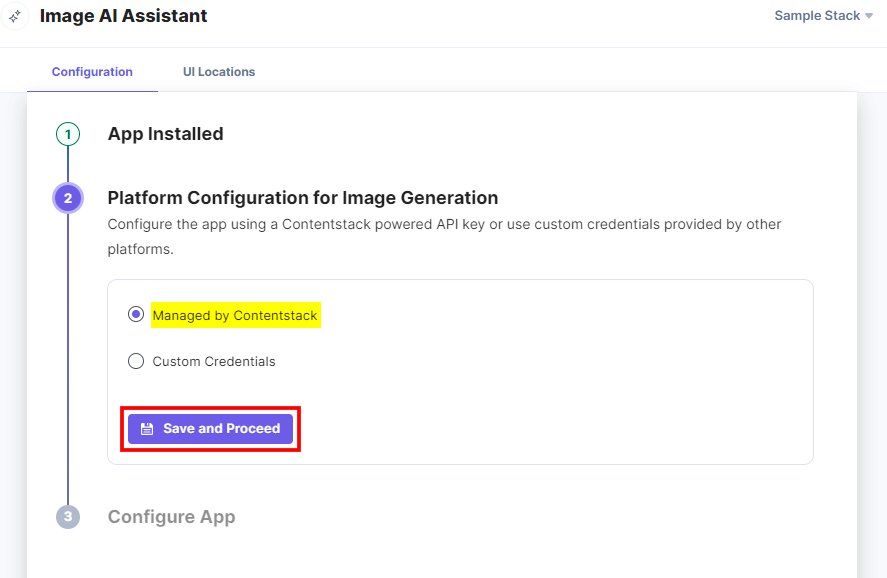887x578 pixels.
Task: Switch to the UI Locations tab
Action: coord(219,72)
